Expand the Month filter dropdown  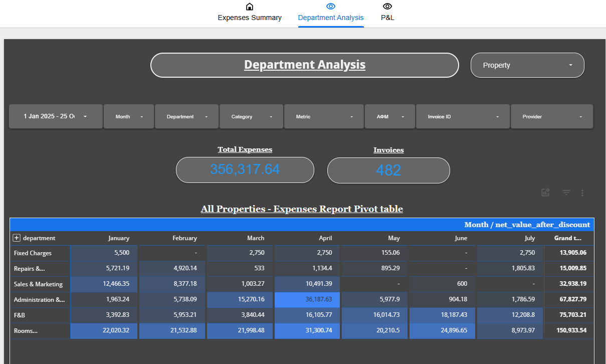point(129,116)
